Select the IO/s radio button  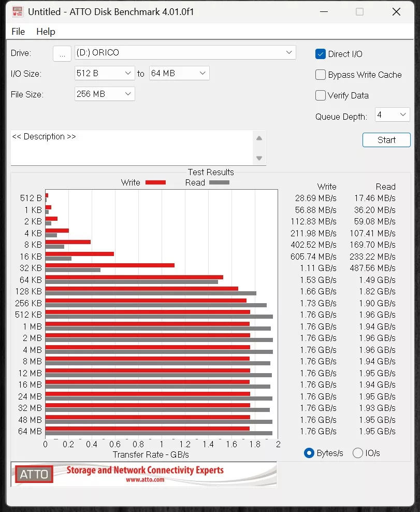click(357, 453)
